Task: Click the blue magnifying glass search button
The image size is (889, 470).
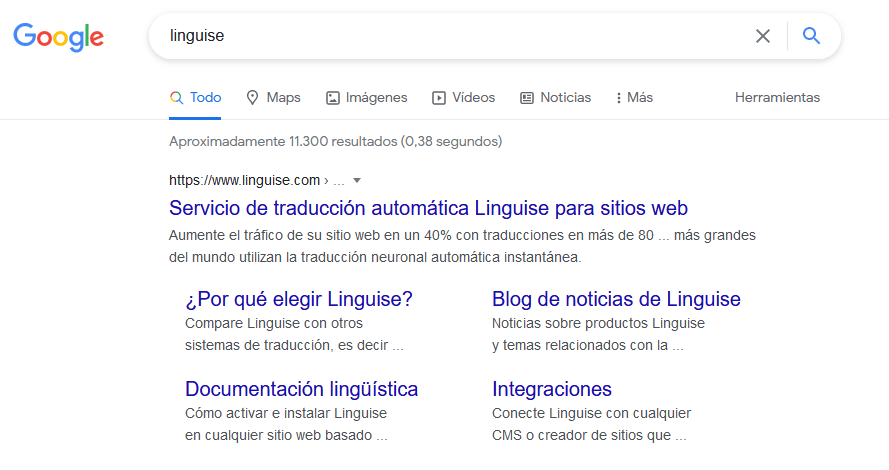Action: click(811, 36)
